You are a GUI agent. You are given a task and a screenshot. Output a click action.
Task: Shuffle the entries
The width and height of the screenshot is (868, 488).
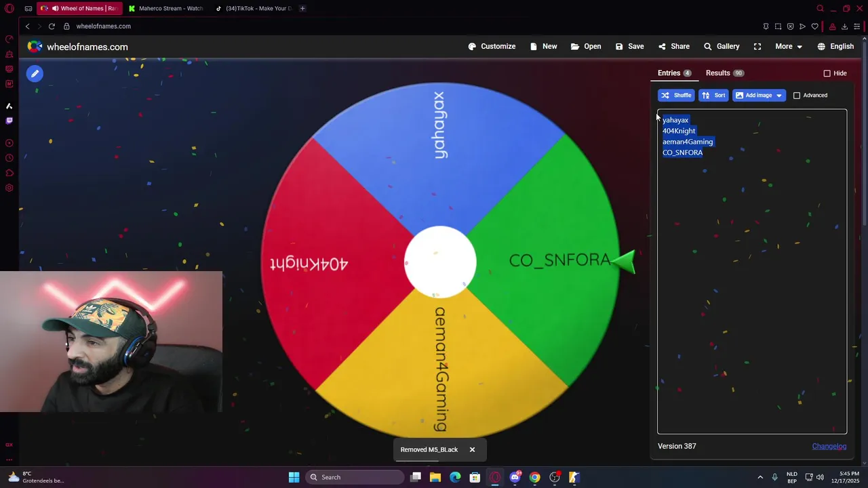(676, 96)
